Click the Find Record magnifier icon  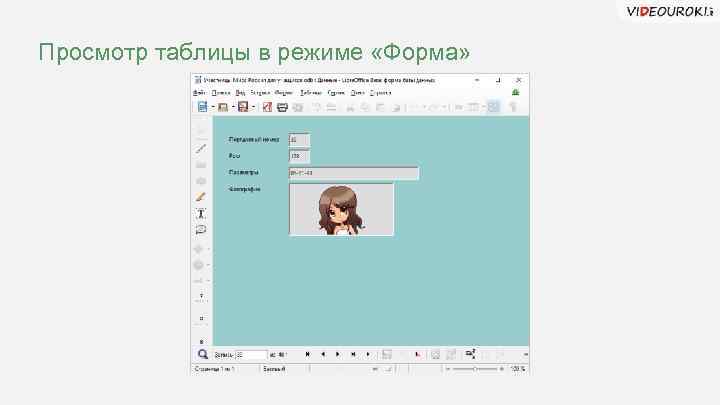pyautogui.click(x=202, y=354)
